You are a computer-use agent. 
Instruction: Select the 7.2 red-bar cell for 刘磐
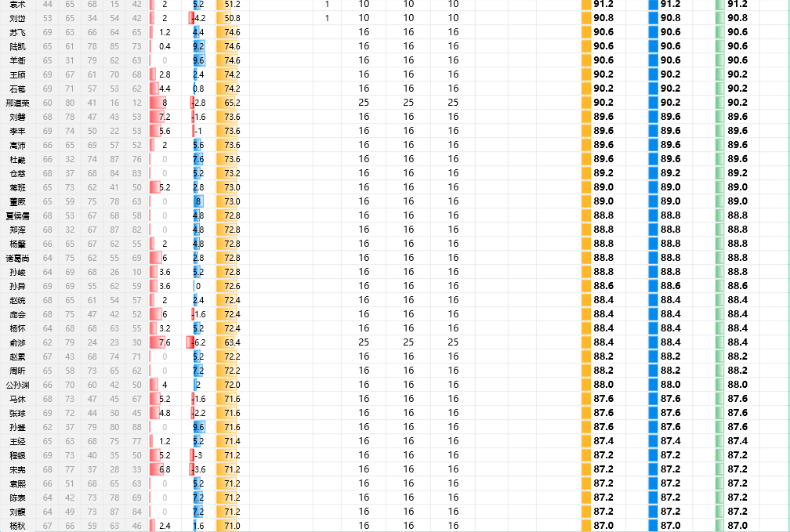pos(165,117)
